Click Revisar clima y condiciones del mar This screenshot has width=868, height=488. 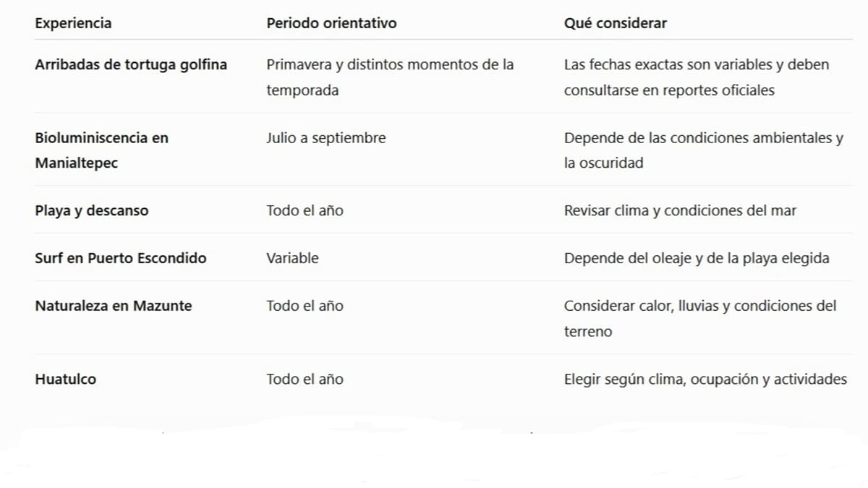pos(680,211)
